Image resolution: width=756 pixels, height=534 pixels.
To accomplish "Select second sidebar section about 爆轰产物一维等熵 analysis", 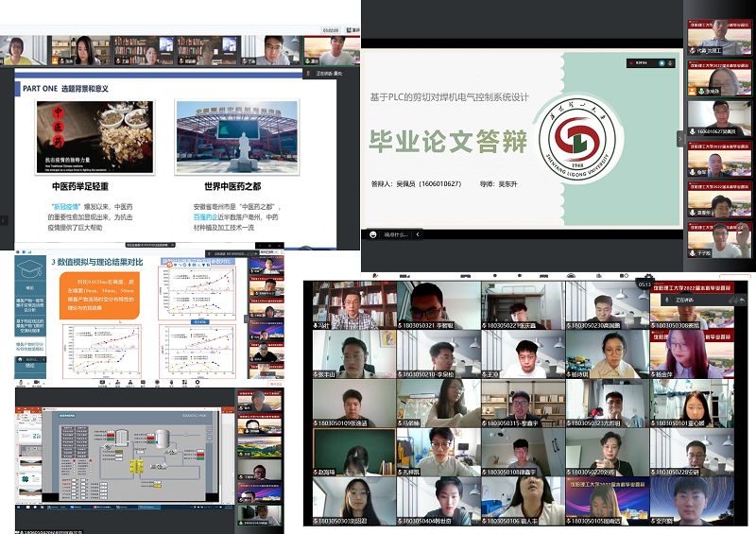I will (30, 305).
